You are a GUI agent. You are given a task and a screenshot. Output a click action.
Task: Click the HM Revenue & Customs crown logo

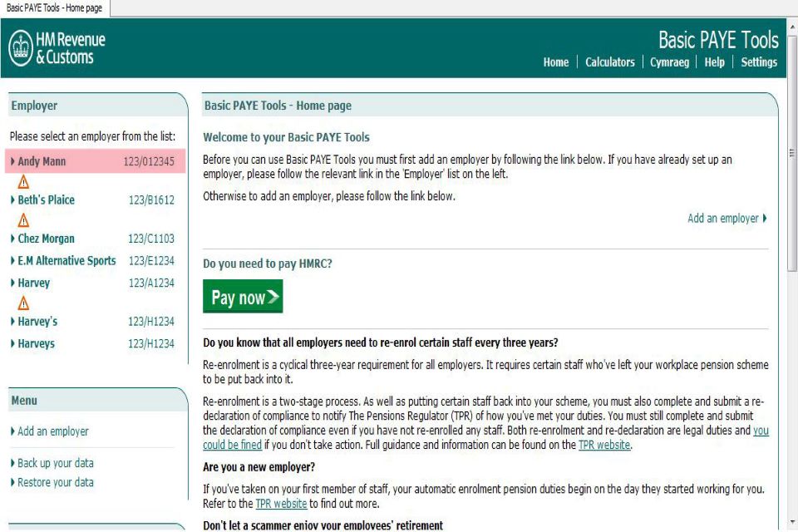point(21,48)
